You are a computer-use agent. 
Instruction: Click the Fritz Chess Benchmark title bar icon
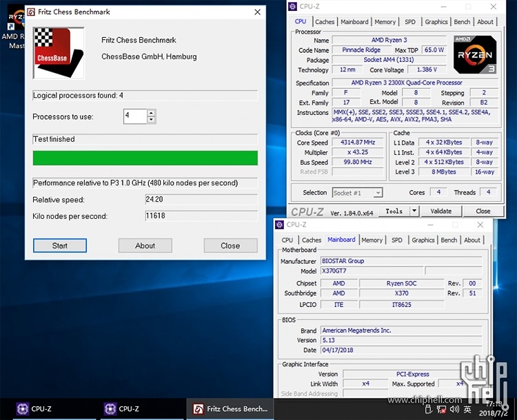pos(31,12)
